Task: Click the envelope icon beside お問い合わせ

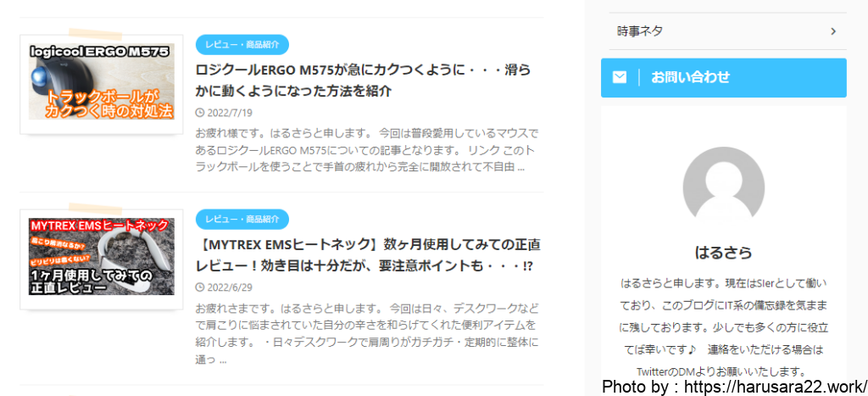Action: [x=620, y=77]
